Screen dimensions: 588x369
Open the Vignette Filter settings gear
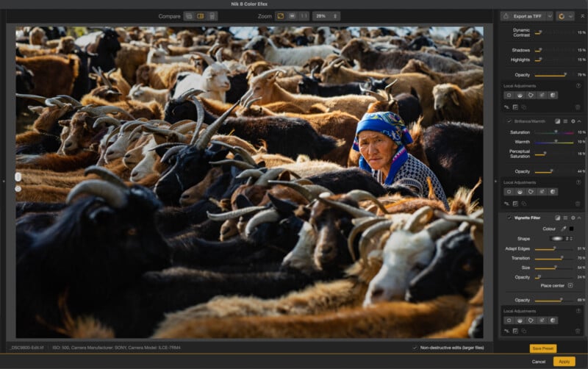coord(572,218)
